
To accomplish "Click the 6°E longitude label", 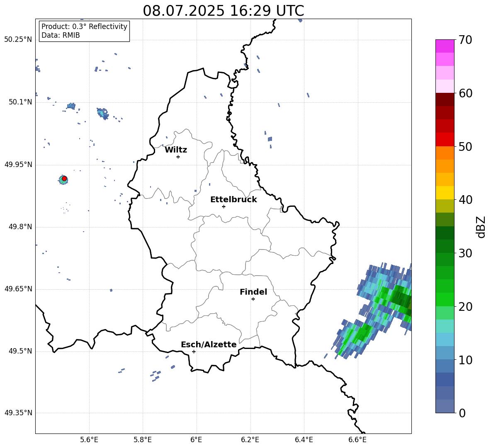I will [196, 440].
